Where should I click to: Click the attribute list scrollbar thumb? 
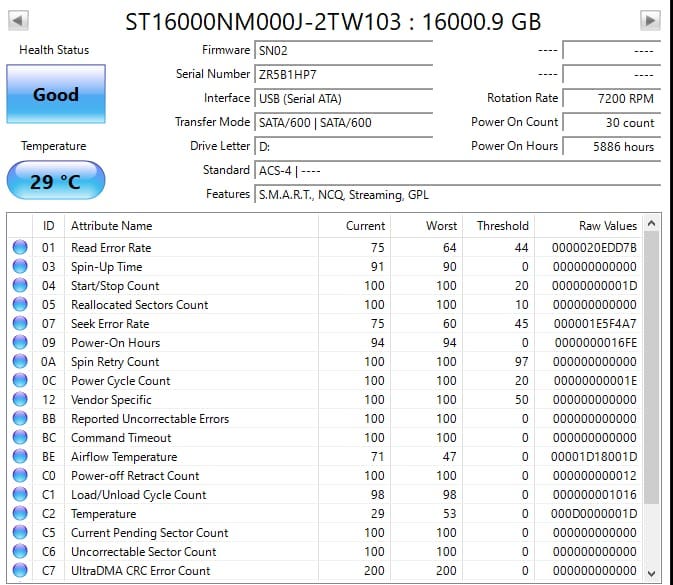(652, 368)
